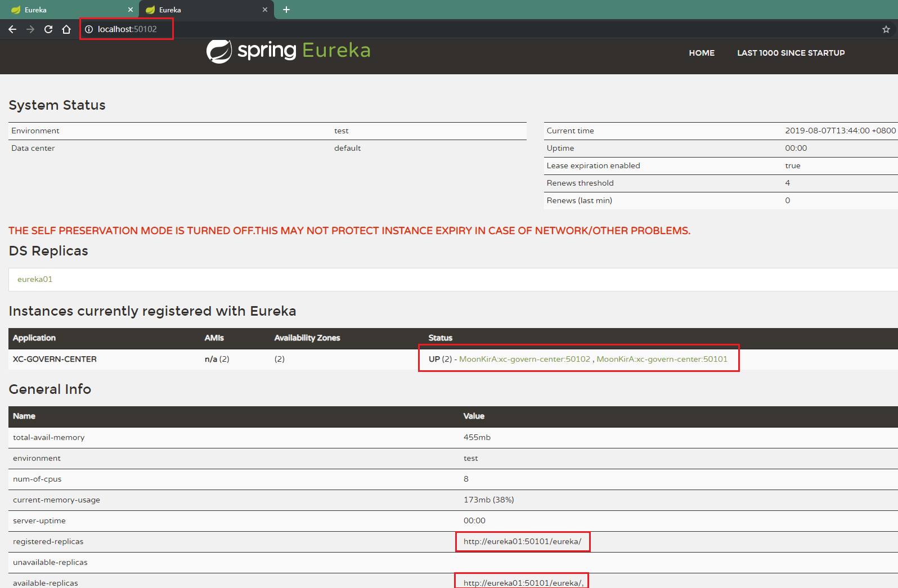The image size is (898, 588).
Task: Reload the page with the refresh icon
Action: click(x=48, y=29)
